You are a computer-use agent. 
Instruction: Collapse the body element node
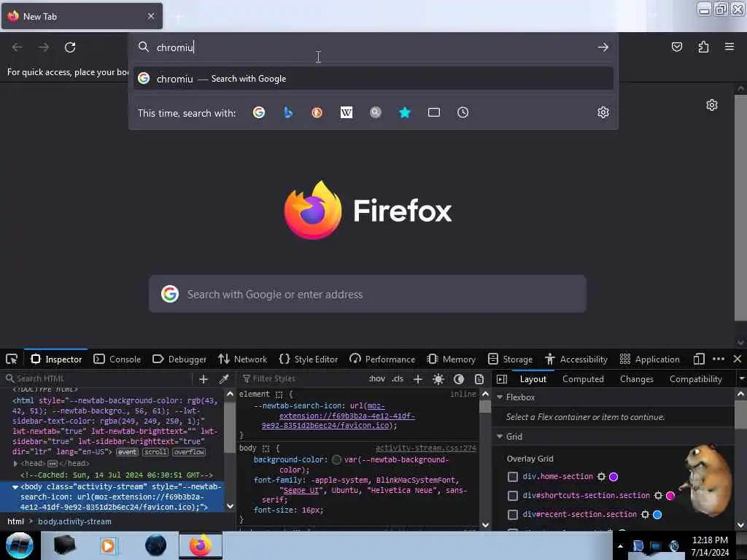click(15, 486)
